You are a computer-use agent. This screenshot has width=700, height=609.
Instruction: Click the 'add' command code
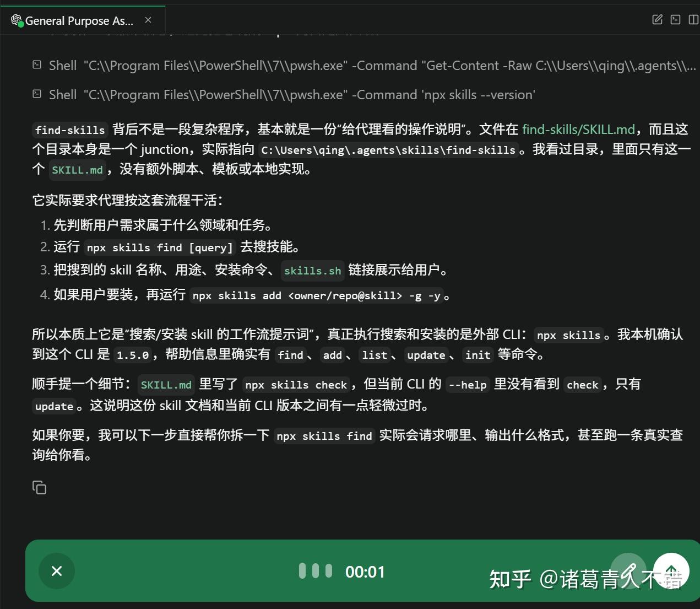point(333,355)
